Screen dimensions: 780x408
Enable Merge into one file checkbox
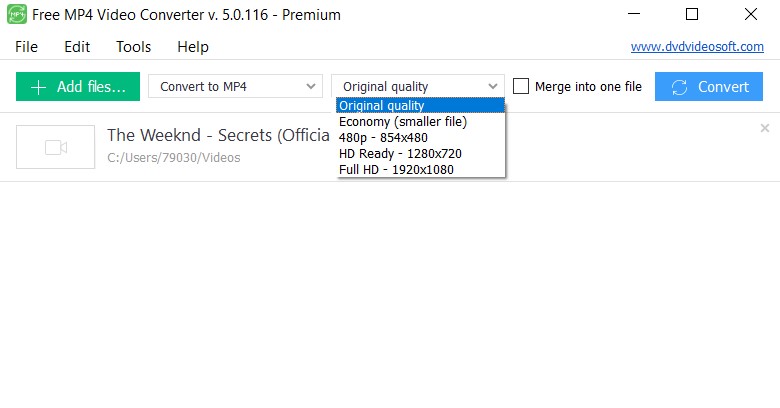coord(520,86)
